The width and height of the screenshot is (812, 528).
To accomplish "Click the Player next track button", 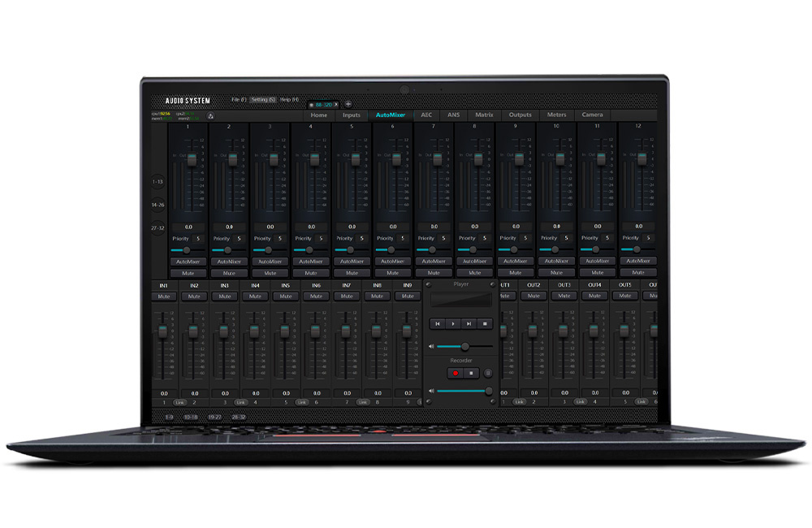I will point(469,323).
